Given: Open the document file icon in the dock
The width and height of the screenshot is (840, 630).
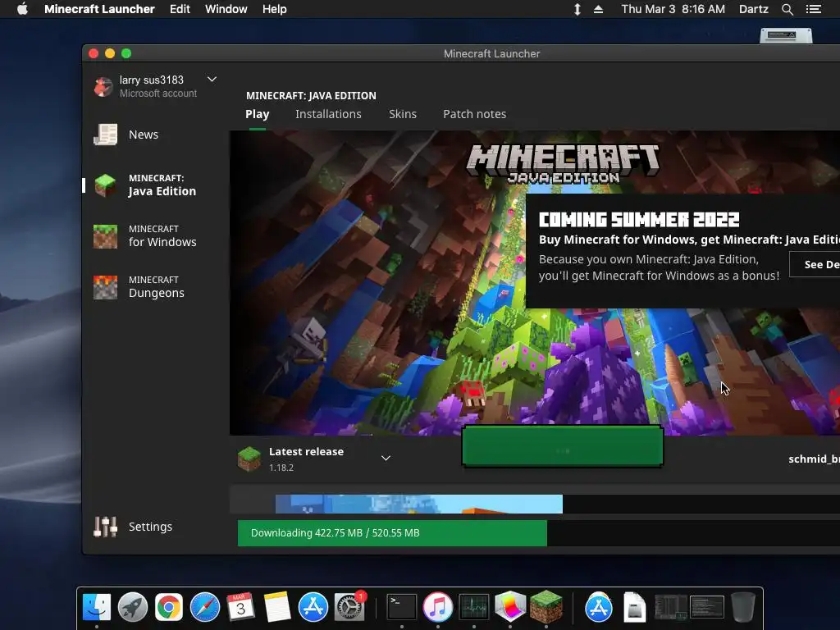Looking at the screenshot, I should [x=635, y=608].
